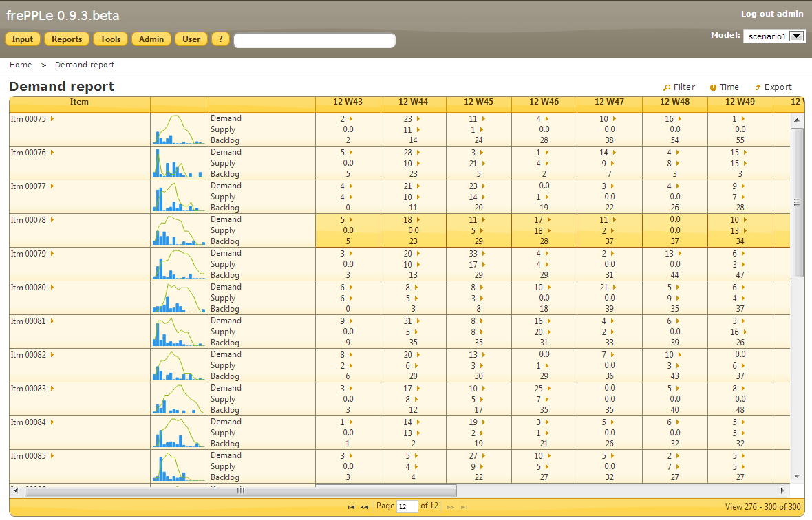Click the Time clock icon

[714, 87]
